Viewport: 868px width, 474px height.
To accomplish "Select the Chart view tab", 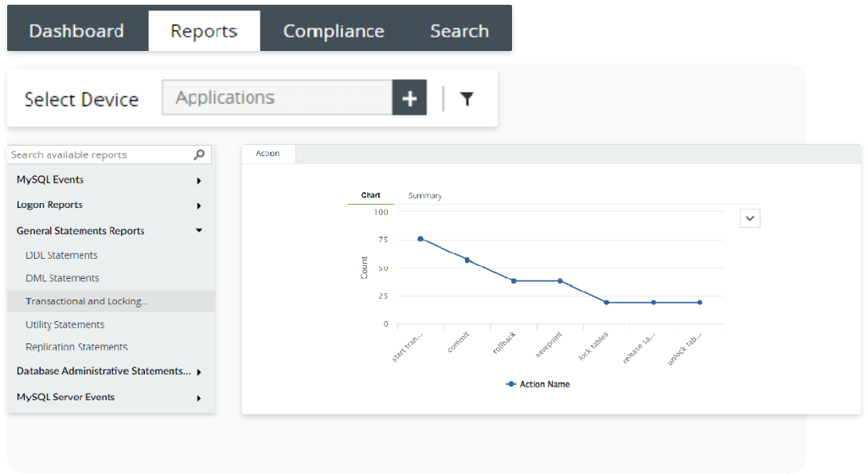I will click(370, 195).
